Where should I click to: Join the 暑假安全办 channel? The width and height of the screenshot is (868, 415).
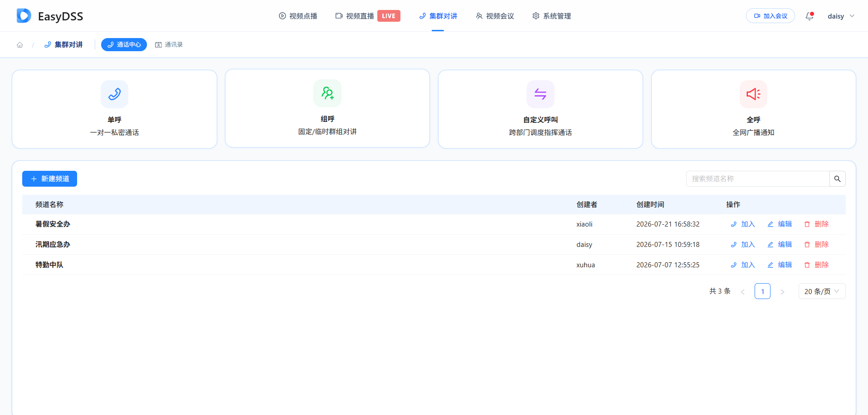(743, 224)
